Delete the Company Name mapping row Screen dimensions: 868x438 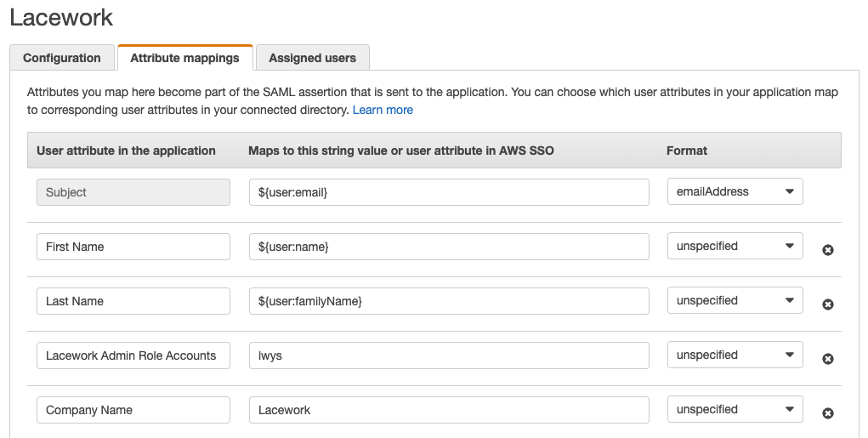click(828, 413)
